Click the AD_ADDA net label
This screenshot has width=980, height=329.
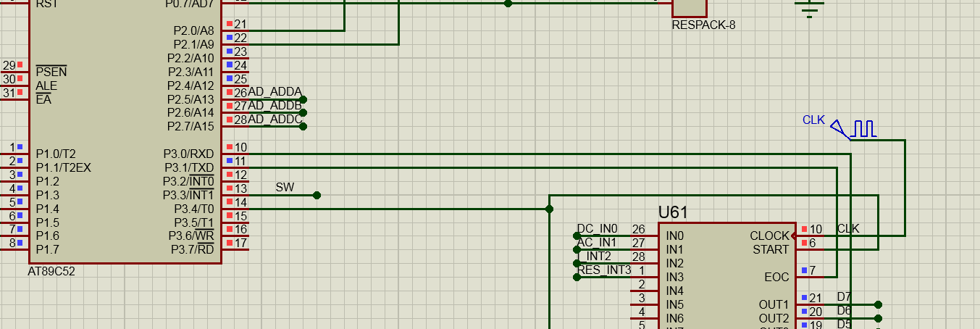click(275, 92)
